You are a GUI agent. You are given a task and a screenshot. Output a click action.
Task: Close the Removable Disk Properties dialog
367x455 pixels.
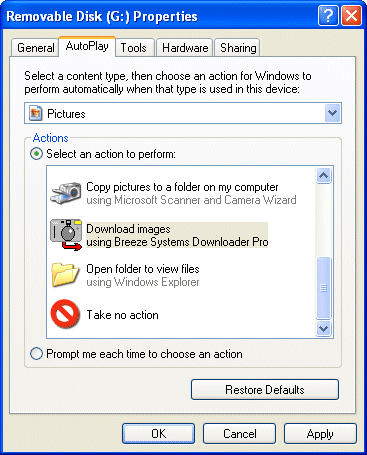[352, 15]
